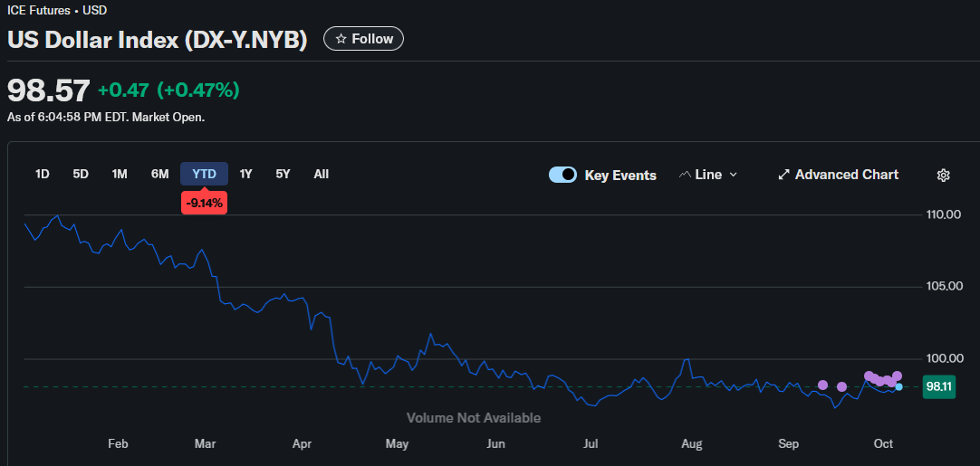This screenshot has width=980, height=466.
Task: Select the 1D time range
Action: 42,174
